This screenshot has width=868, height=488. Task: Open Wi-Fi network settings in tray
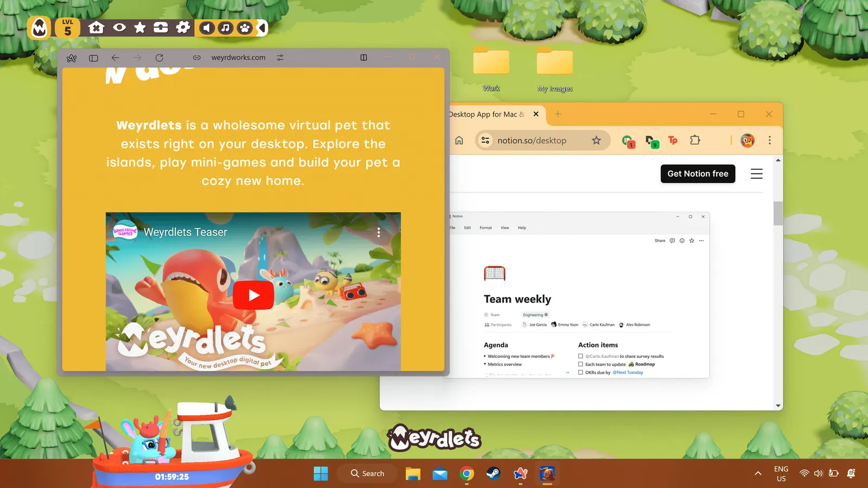(805, 473)
